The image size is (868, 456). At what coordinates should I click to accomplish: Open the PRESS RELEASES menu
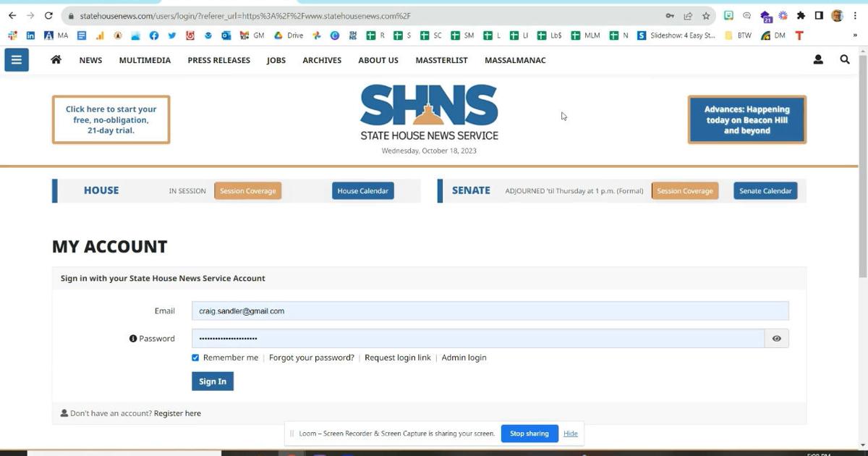218,60
